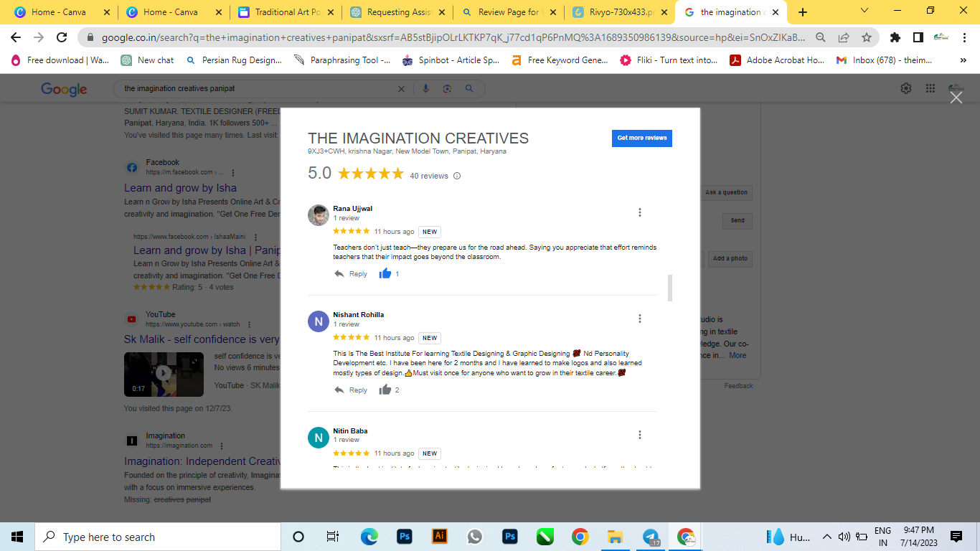Screen dimensions: 980x551
Task: Click the Google logo
Action: pyautogui.click(x=64, y=89)
